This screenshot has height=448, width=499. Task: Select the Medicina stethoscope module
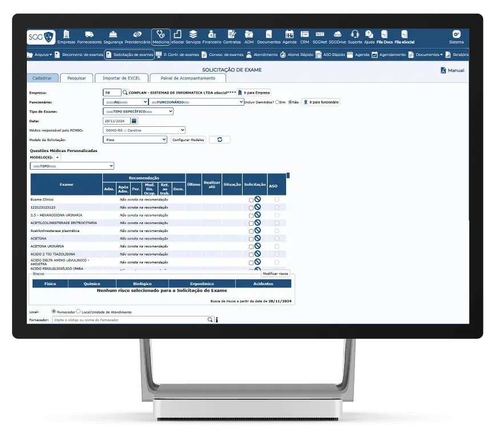[x=160, y=37]
